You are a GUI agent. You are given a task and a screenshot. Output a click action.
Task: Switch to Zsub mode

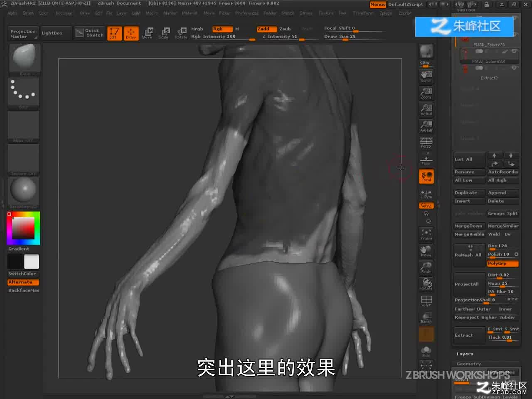click(285, 29)
